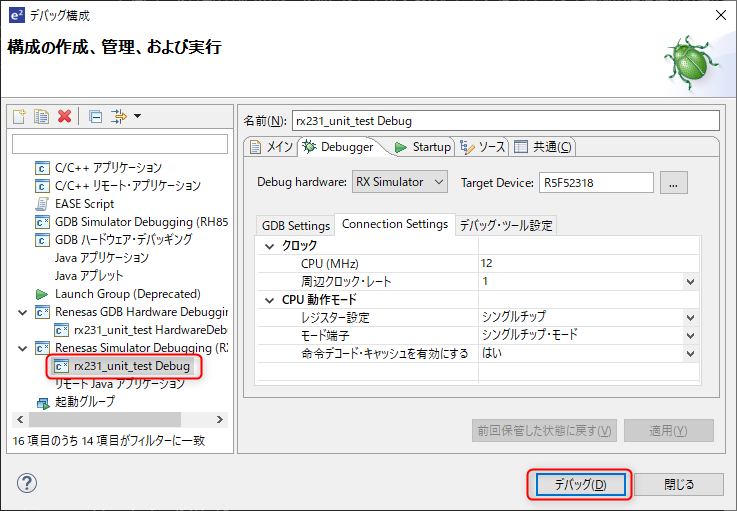Viewport: 737px width, 511px height.
Task: Click the 閉じる close button
Action: (x=679, y=484)
